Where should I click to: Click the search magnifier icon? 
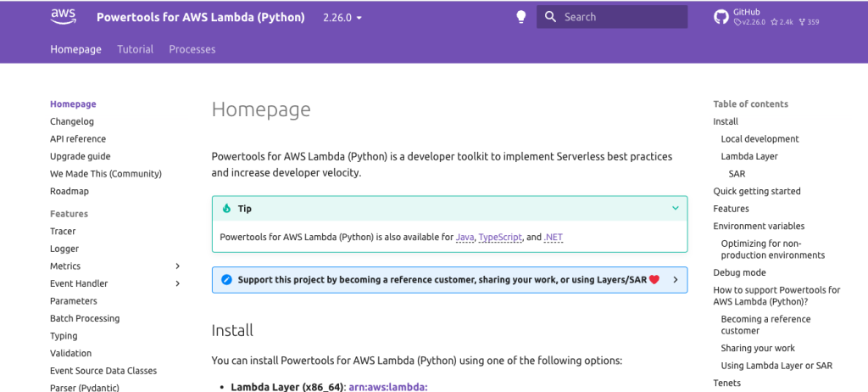(549, 17)
